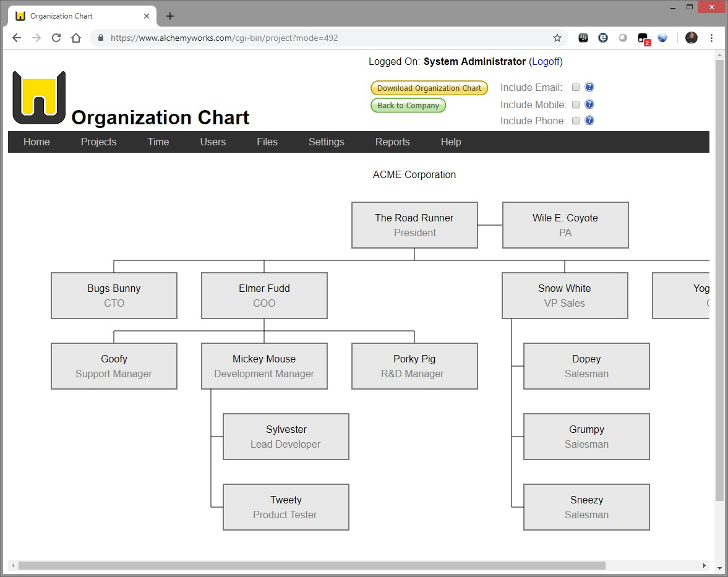
Task: Enable the Include Email checkbox
Action: (576, 87)
